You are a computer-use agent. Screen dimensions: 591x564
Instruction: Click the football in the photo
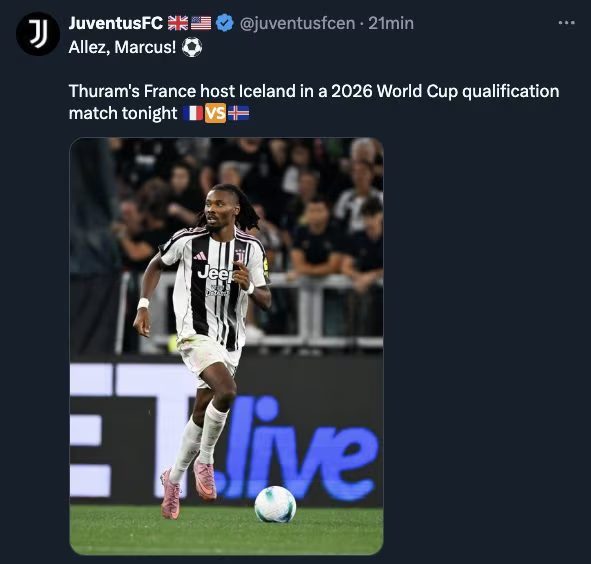[275, 504]
